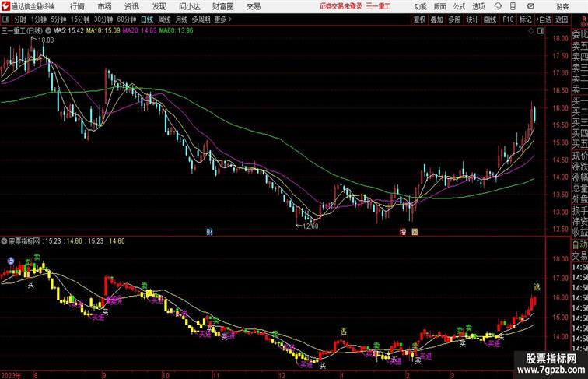
Task: Click the month 12 marker on time axis
Action: click(x=282, y=375)
